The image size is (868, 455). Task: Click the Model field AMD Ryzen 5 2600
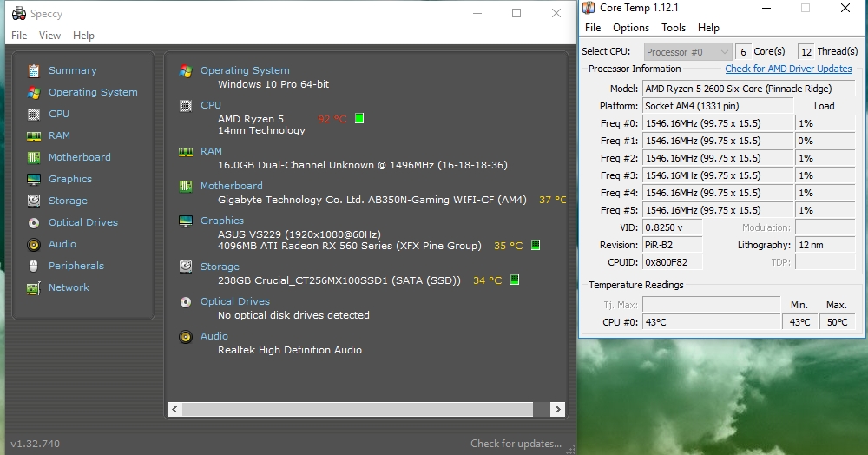tap(748, 89)
